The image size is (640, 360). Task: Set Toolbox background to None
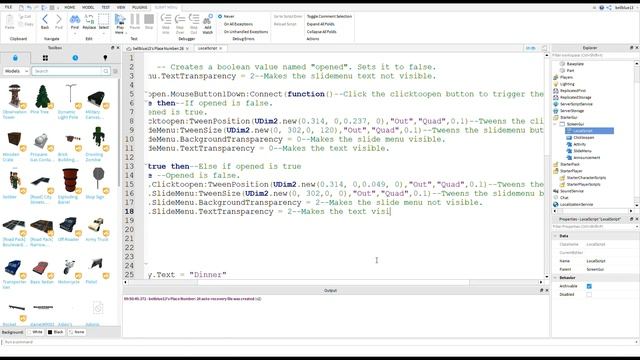coord(77,332)
